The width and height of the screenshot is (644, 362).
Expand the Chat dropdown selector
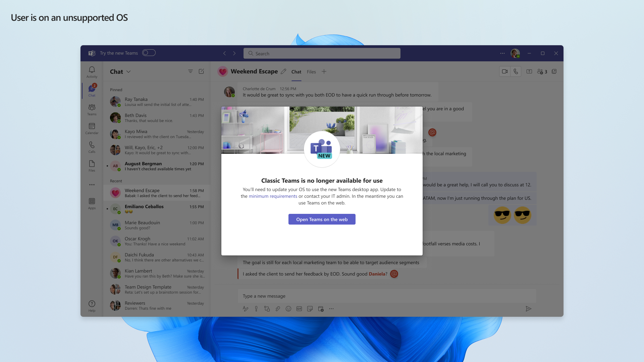coord(128,71)
